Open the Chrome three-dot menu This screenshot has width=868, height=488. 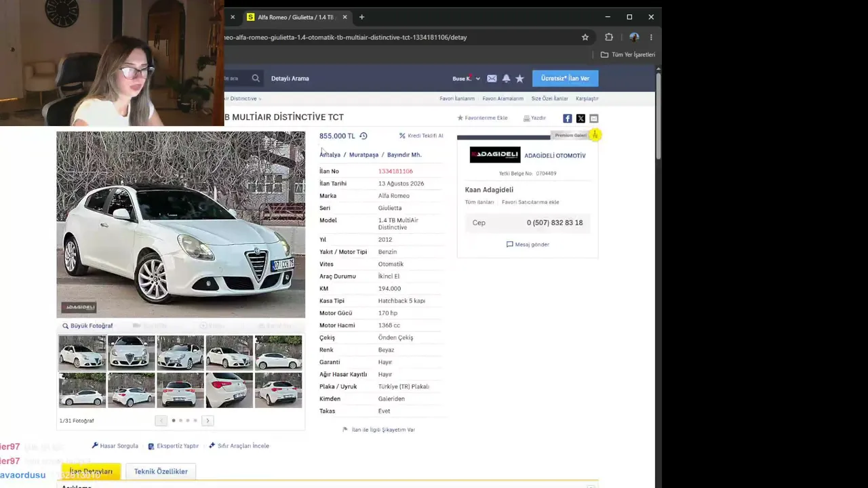coord(651,37)
